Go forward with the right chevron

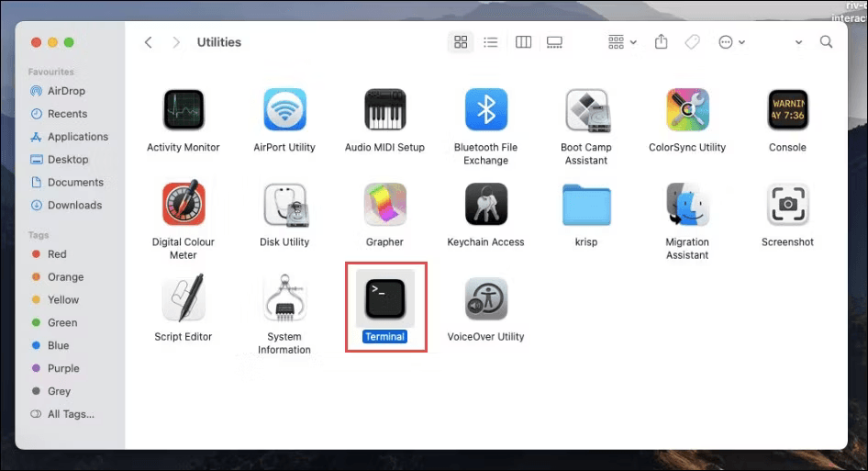click(176, 42)
